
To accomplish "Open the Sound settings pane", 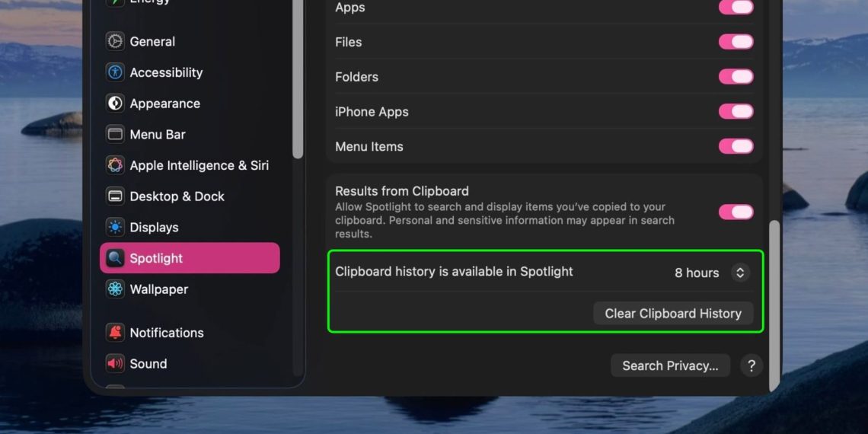I will click(x=148, y=364).
